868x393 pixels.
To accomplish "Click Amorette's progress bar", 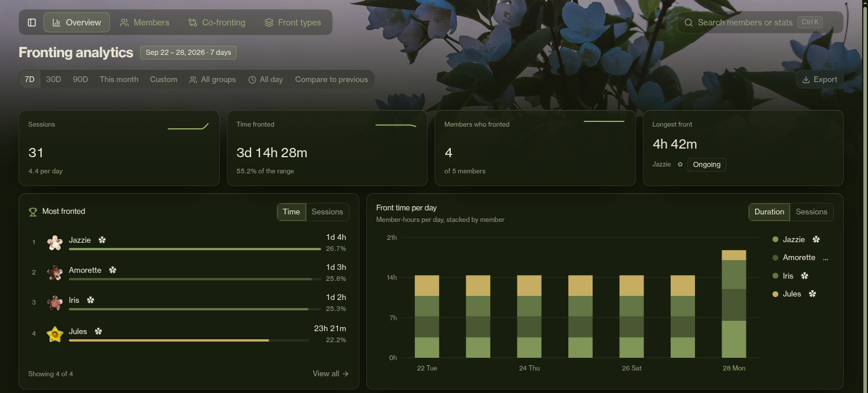I will tap(195, 279).
